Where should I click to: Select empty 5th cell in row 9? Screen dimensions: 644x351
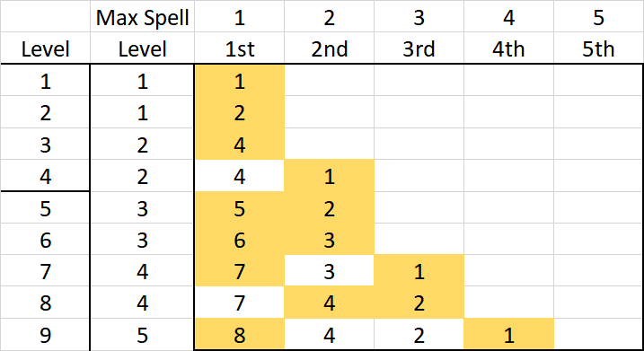598,335
